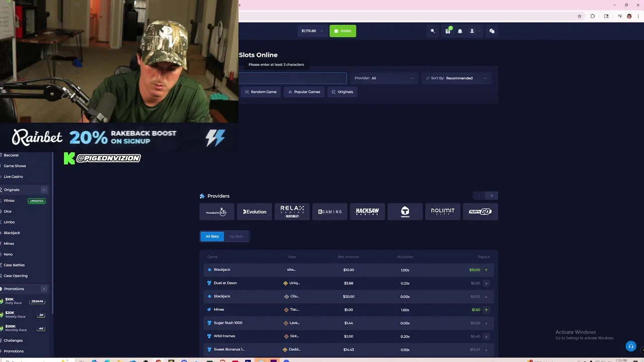
Task: Open the bottom Promotions sidebar link
Action: (x=14, y=351)
